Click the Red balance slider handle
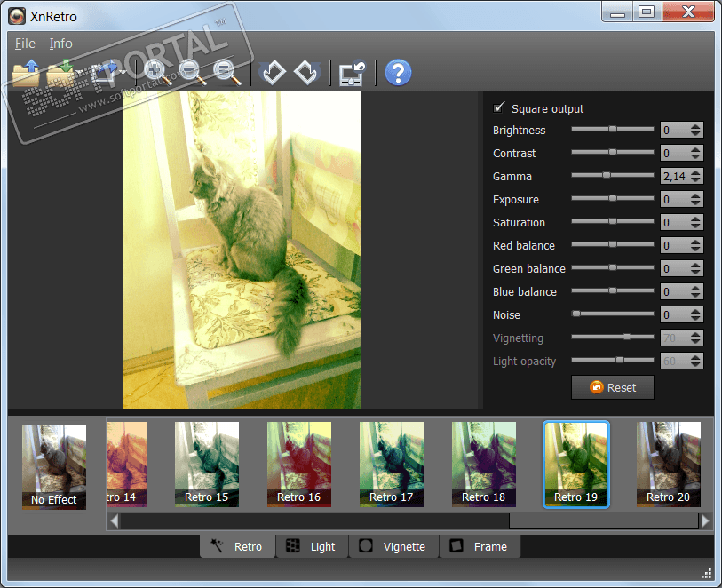This screenshot has height=588, width=722. click(613, 244)
